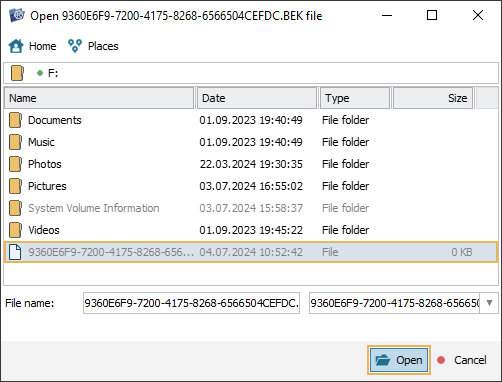Click the application icon in title bar
502x382 pixels.
pyautogui.click(x=17, y=15)
